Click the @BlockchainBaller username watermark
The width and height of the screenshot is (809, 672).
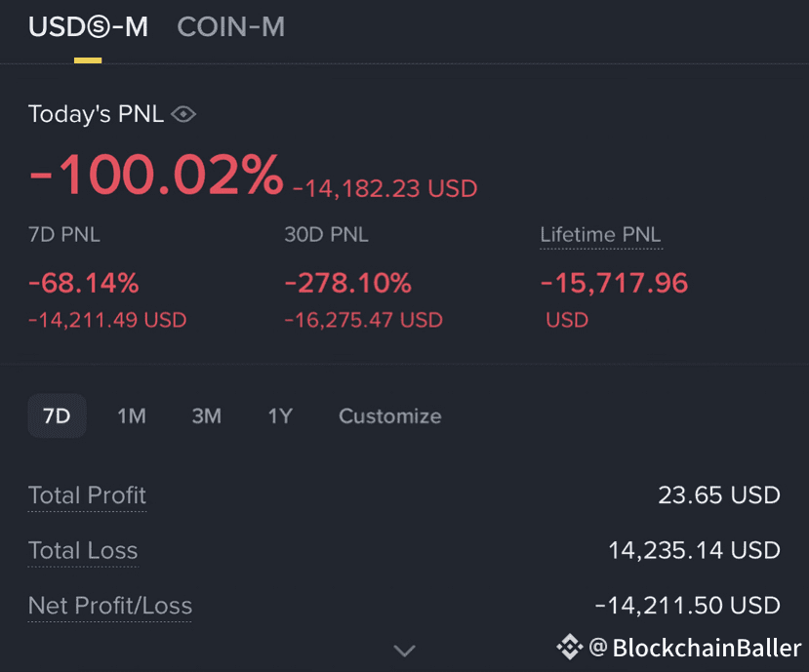[x=695, y=647]
